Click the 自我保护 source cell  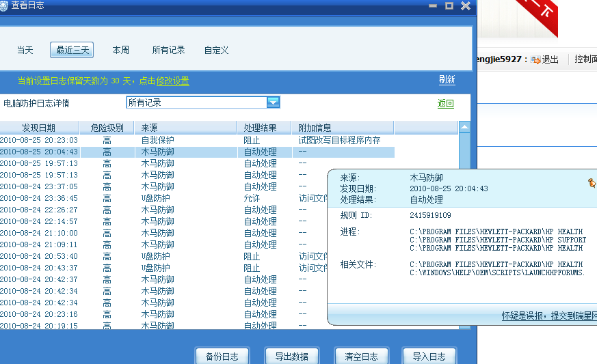click(157, 140)
